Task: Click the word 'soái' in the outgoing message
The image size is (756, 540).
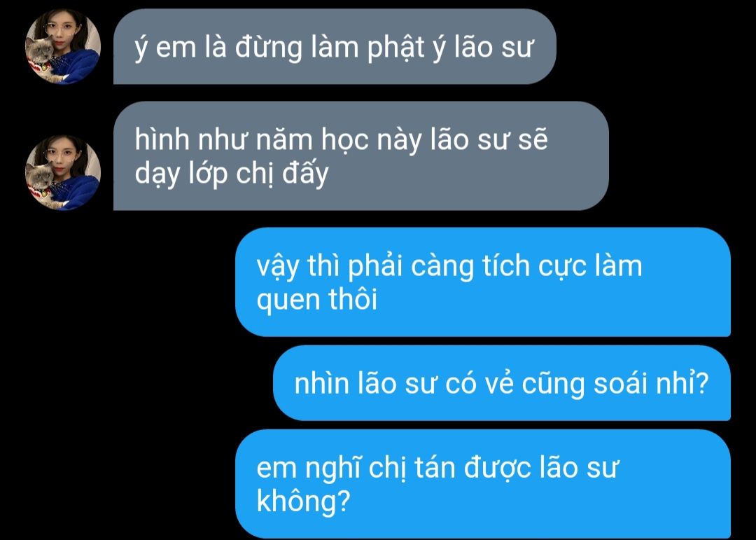Action: [624, 384]
